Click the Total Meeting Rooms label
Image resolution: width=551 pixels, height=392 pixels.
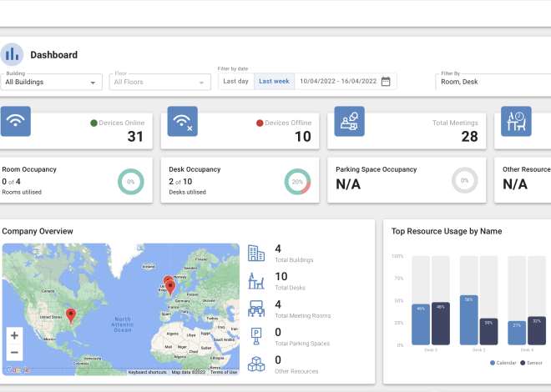pos(302,316)
